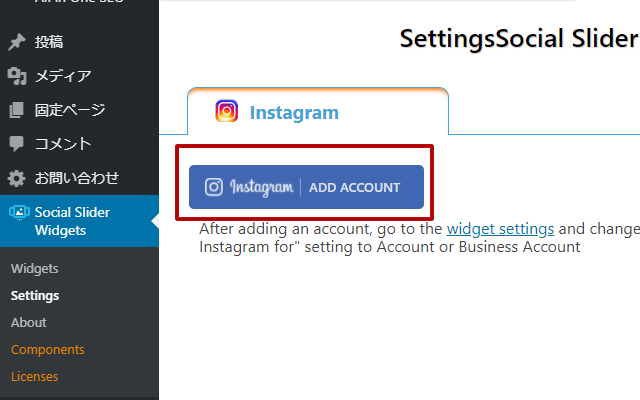Open the Licenses submenu link
This screenshot has height=400, width=640.
[35, 376]
